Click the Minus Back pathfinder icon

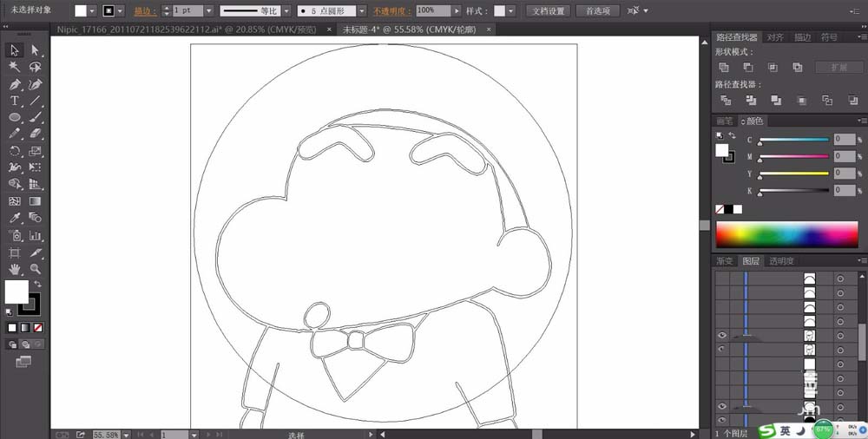click(x=852, y=100)
